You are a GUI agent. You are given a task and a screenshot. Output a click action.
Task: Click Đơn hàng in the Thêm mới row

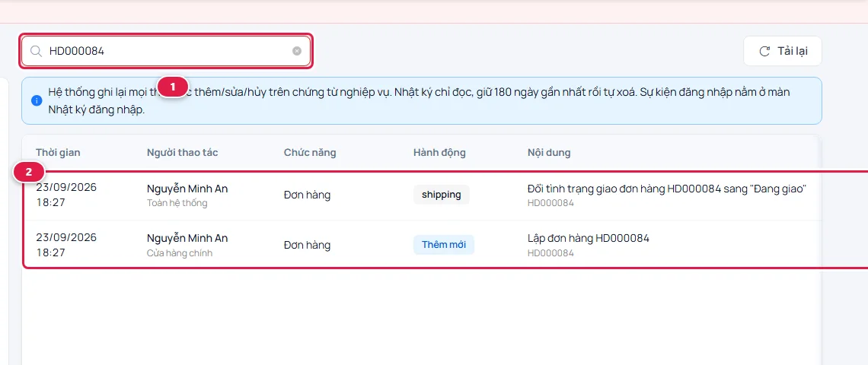pyautogui.click(x=308, y=244)
